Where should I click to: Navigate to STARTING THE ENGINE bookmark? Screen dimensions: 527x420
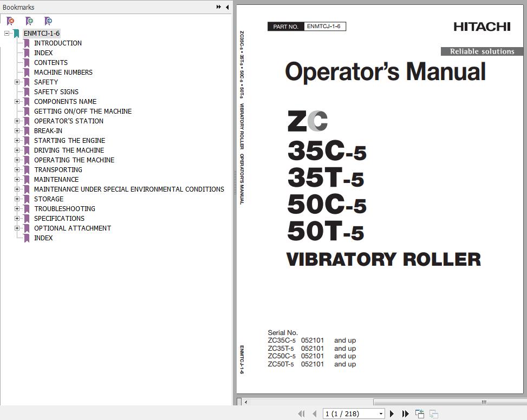click(69, 141)
